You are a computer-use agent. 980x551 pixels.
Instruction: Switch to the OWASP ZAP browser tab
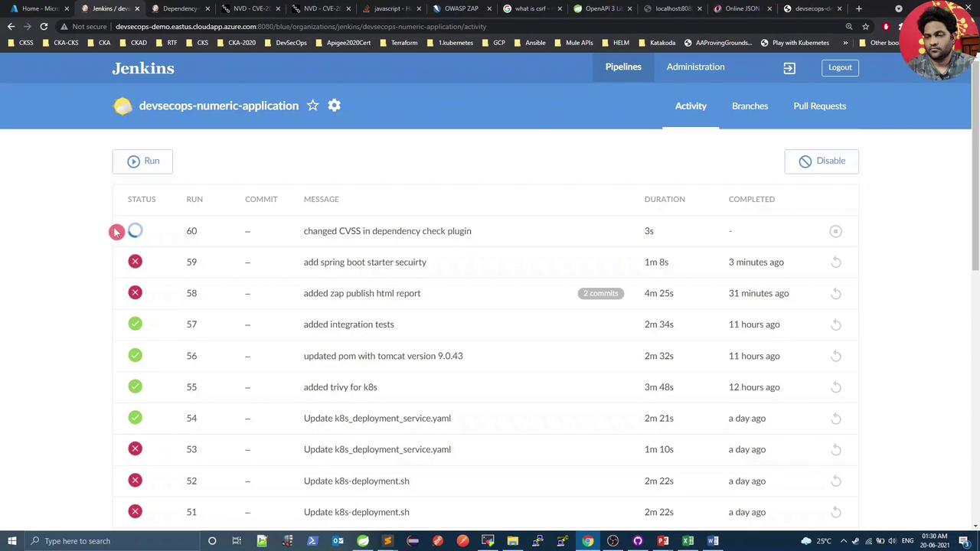point(461,8)
